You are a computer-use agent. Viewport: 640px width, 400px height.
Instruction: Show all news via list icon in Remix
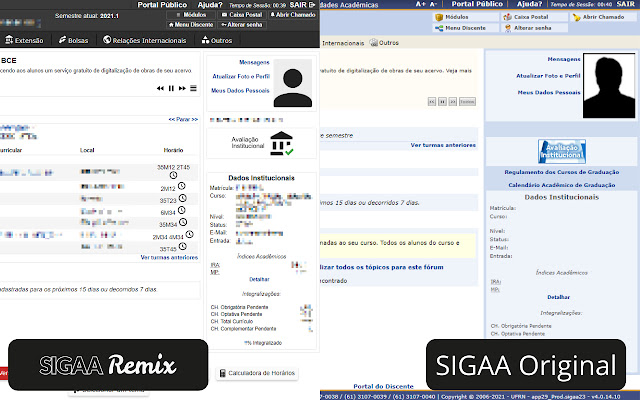click(x=193, y=88)
